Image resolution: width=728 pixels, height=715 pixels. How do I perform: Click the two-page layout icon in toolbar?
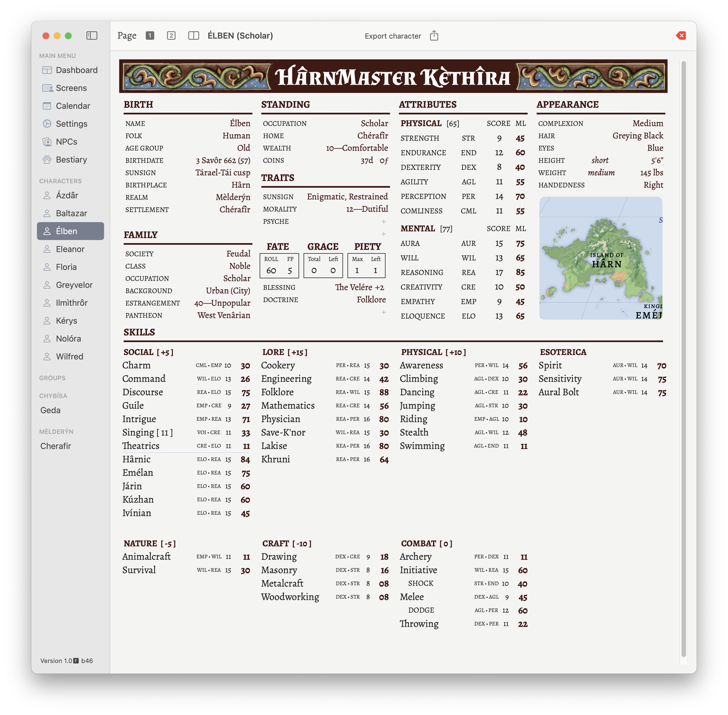click(x=194, y=36)
